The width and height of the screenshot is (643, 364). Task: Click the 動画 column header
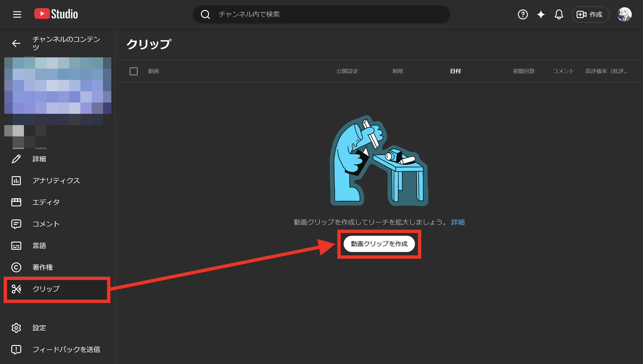pyautogui.click(x=154, y=71)
